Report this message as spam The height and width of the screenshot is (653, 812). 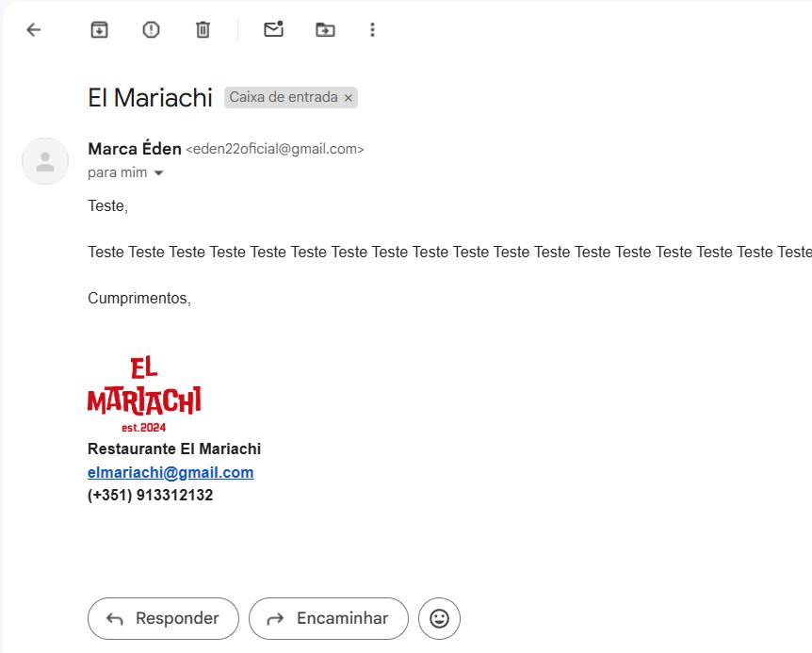[151, 29]
